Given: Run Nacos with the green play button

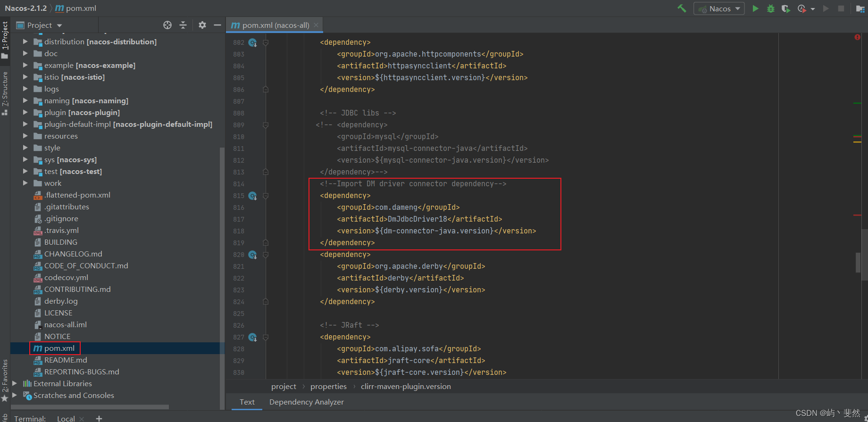Looking at the screenshot, I should 755,8.
